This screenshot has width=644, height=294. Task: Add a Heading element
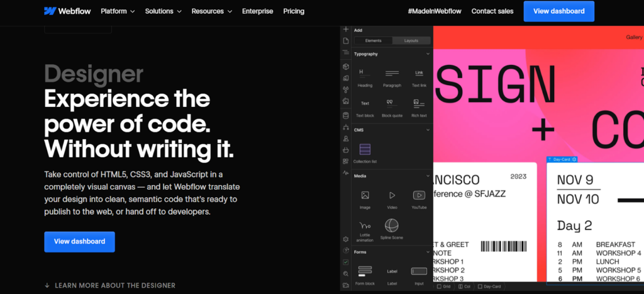pyautogui.click(x=365, y=77)
